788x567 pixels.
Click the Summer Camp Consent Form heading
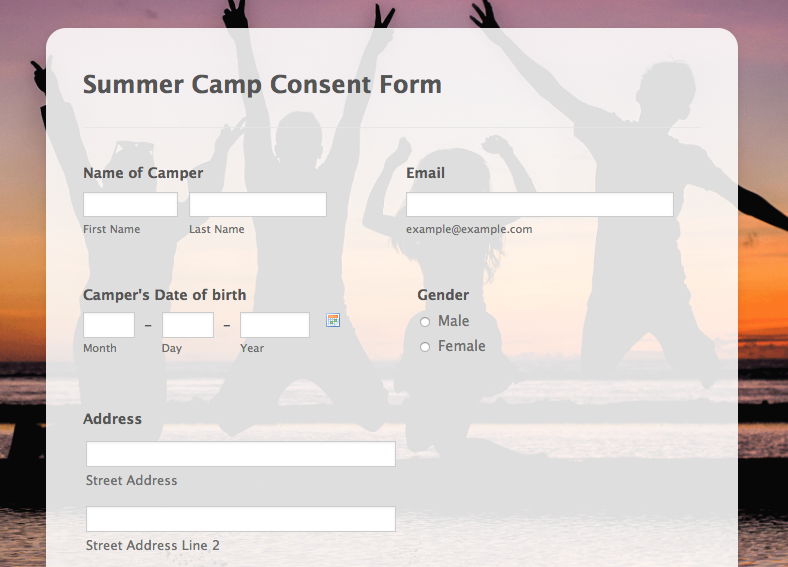point(262,85)
